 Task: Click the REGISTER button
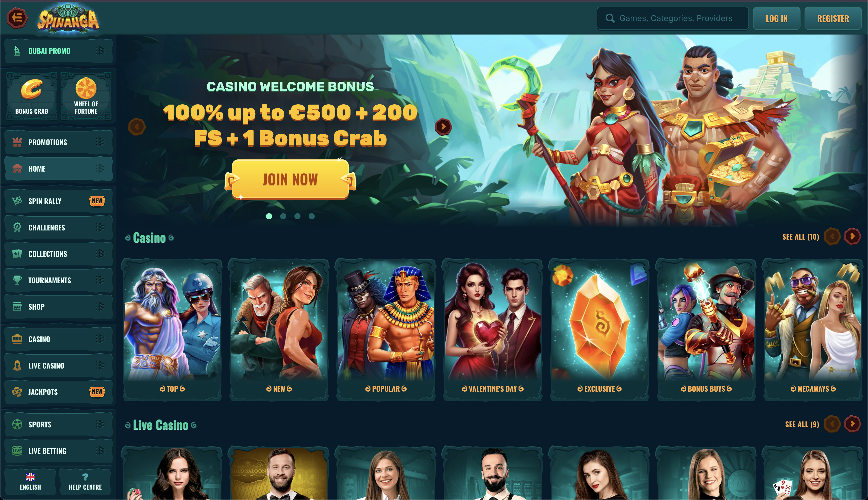tap(833, 19)
